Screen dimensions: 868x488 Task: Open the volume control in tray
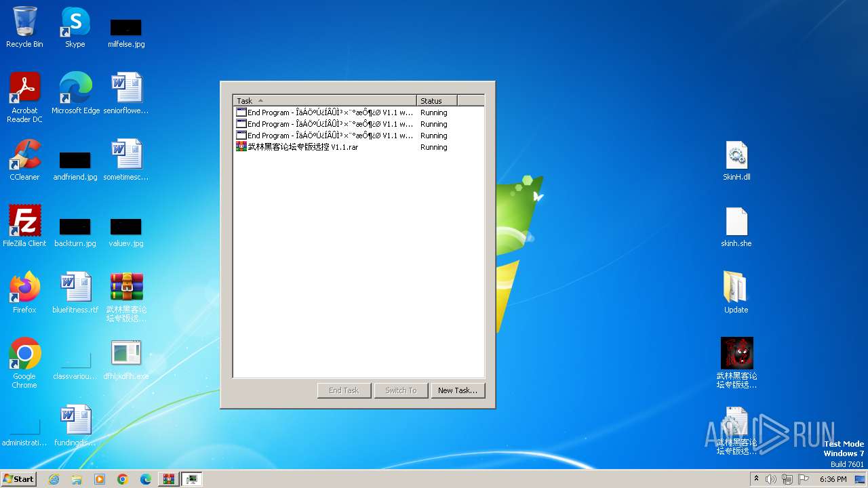point(771,479)
